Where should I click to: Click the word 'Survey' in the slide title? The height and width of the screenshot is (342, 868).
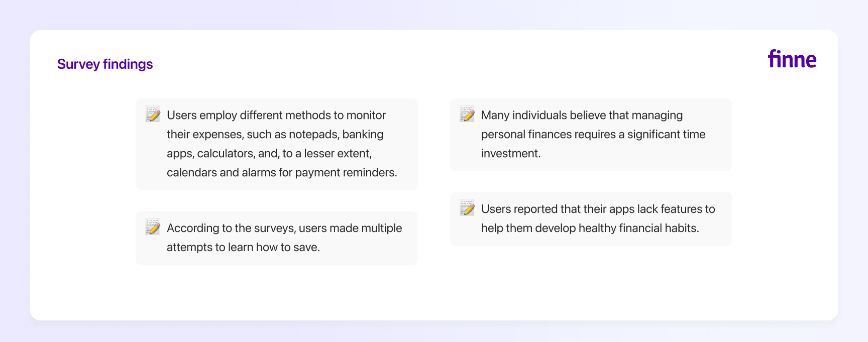[x=78, y=64]
